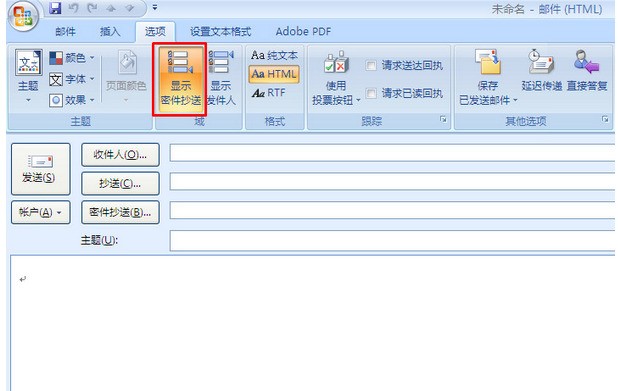The image size is (618, 391).
Task: Set message format to HTML
Action: pos(274,74)
